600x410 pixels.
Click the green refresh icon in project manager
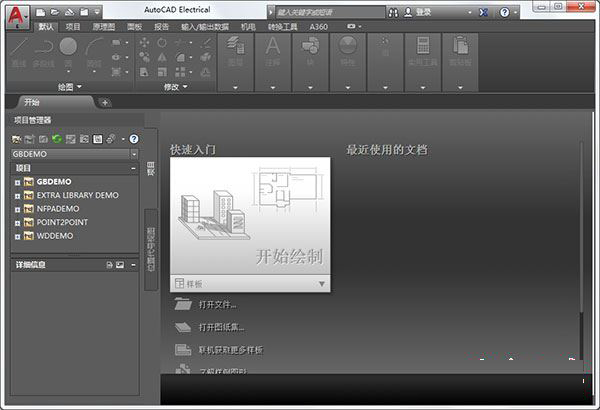click(x=57, y=138)
